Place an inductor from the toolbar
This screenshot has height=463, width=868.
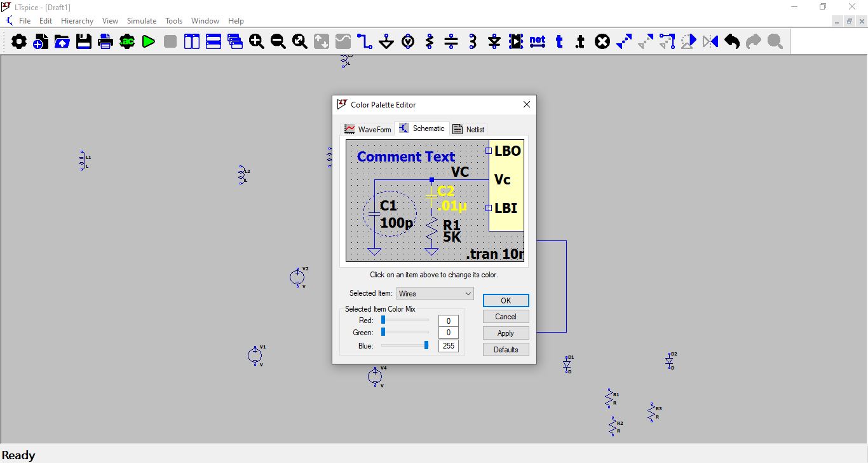[473, 42]
